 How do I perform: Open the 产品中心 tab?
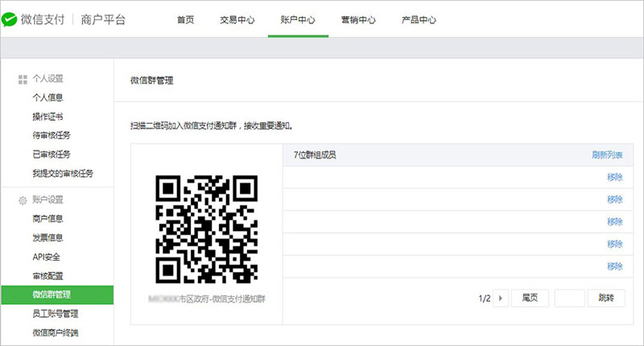pyautogui.click(x=419, y=19)
